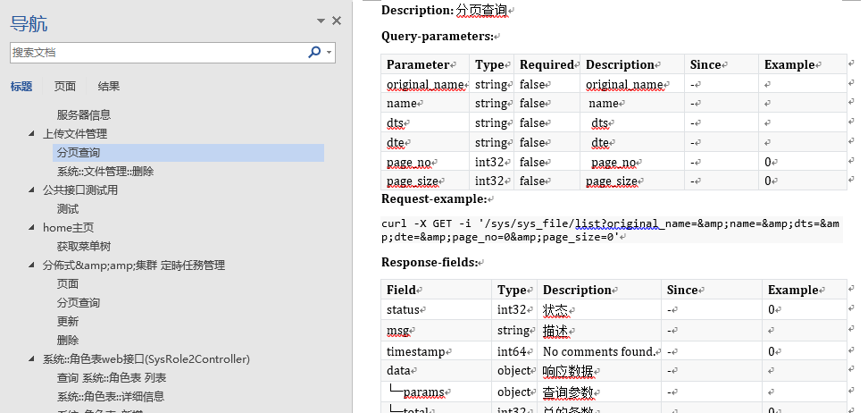Select 系統::文件管理::删除 heading
Screen dimensions: 868x413
click(x=105, y=172)
